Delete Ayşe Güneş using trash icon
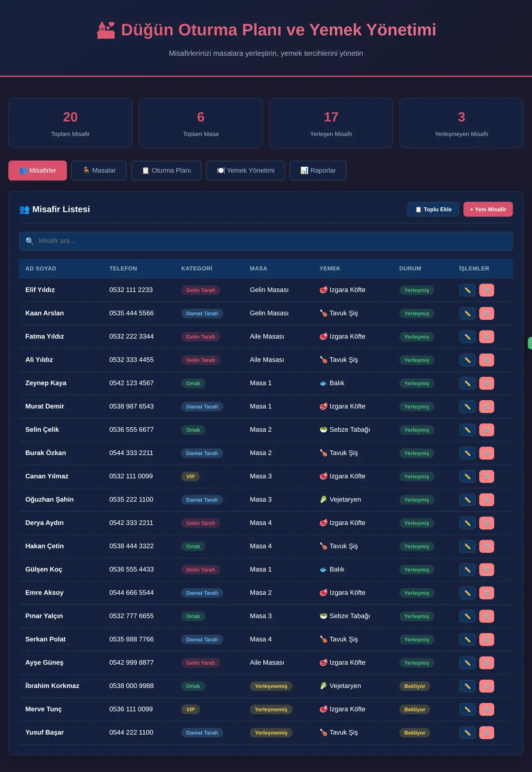The width and height of the screenshot is (532, 772). click(x=487, y=663)
